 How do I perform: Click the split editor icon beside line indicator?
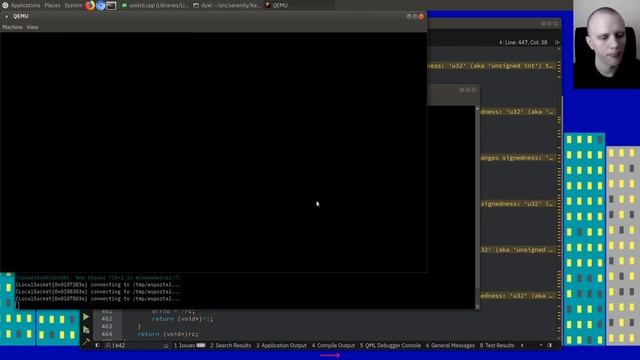(x=557, y=42)
